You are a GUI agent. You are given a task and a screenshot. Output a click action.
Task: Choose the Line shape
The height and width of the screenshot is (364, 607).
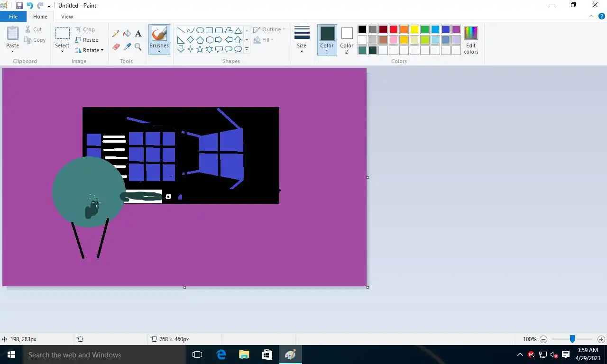(x=181, y=30)
